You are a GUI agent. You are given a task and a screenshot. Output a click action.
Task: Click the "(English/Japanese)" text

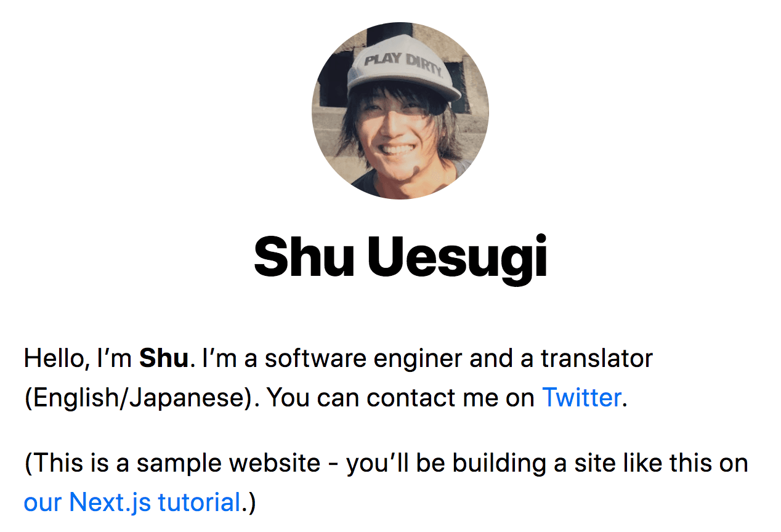[x=136, y=398]
